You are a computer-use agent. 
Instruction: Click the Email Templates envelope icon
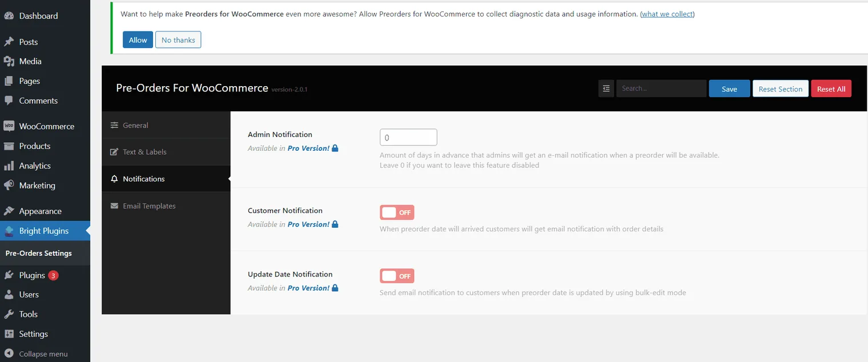pyautogui.click(x=114, y=206)
